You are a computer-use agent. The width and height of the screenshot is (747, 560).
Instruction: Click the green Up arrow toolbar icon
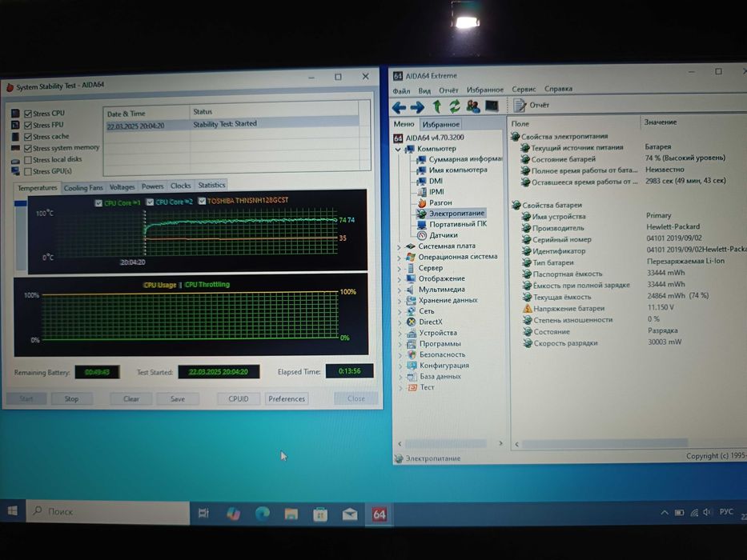[437, 106]
